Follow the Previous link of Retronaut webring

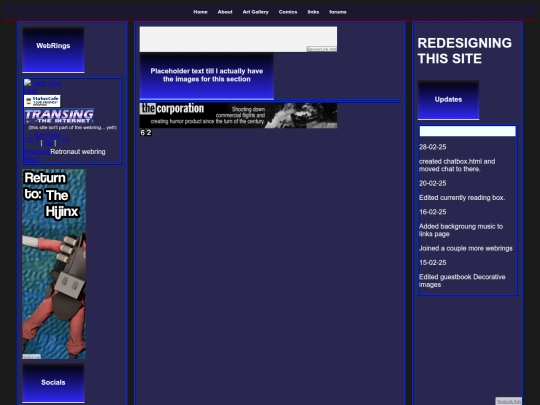[37, 152]
